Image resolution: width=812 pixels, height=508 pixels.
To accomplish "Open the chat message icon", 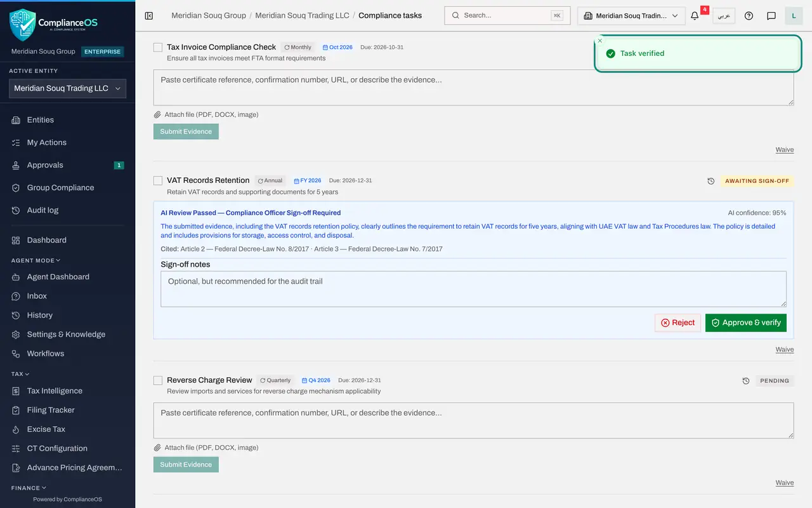I will (771, 16).
